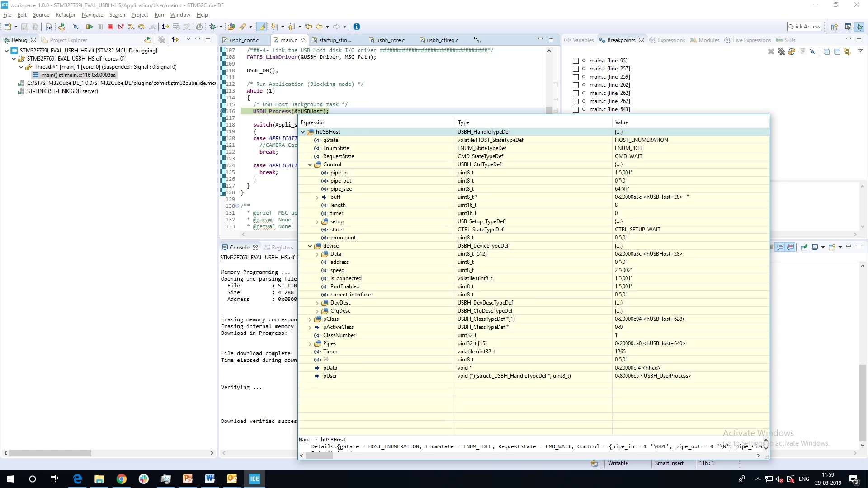
Task: Click Remove All Breakpoints in the Breakpoints view
Action: [781, 52]
